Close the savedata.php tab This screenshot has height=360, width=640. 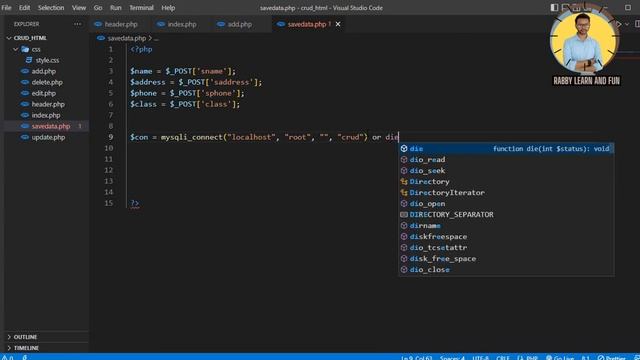[x=338, y=24]
